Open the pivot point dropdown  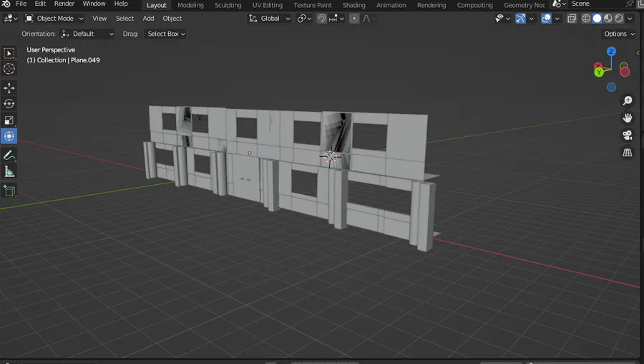[304, 19]
